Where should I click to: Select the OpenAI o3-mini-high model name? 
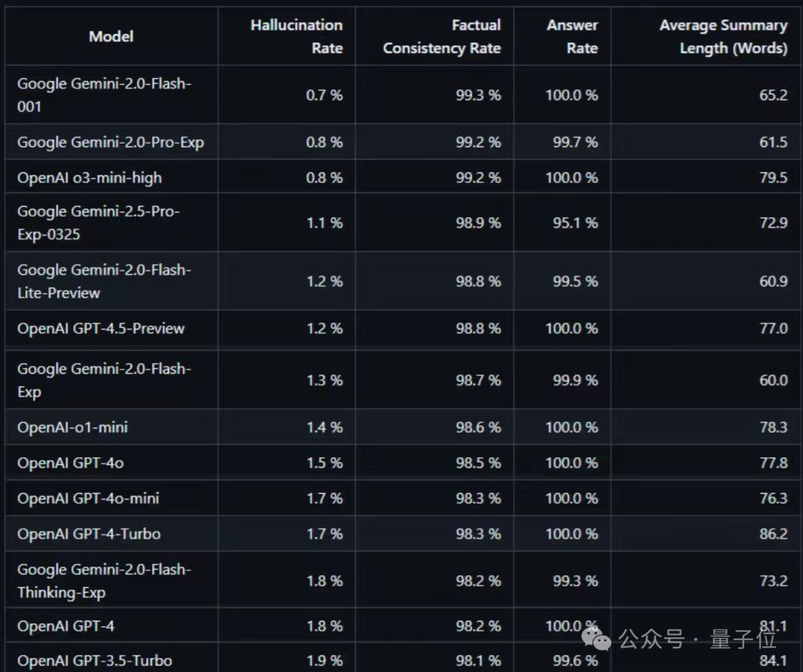coord(90,178)
